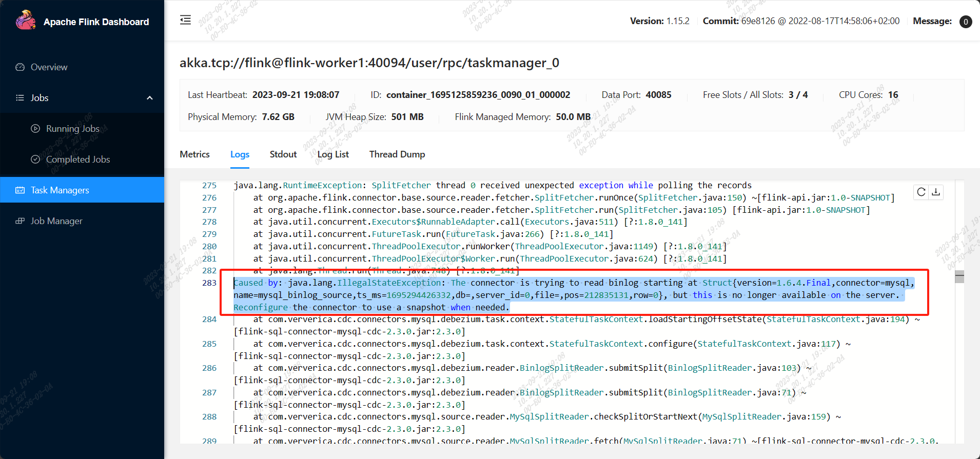The image size is (980, 459).
Task: Click the Last Heartbeat timestamp 2023-09-21 19:08:07
Action: click(296, 95)
